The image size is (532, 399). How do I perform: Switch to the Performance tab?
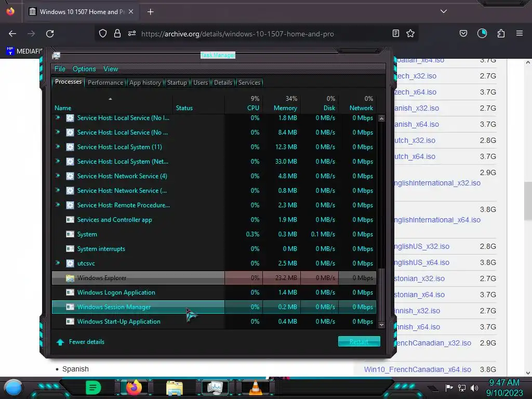(x=105, y=83)
